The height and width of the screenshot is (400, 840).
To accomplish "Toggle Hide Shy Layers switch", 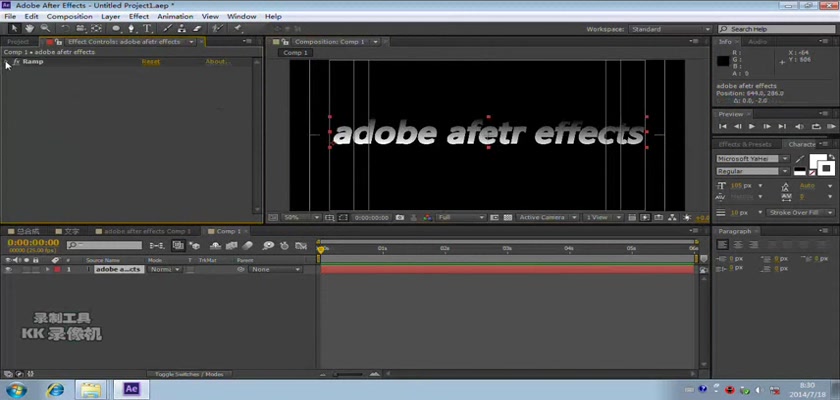I will [215, 246].
